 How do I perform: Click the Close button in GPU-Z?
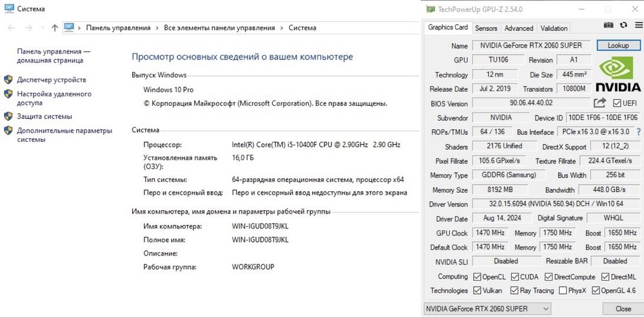pyautogui.click(x=623, y=308)
